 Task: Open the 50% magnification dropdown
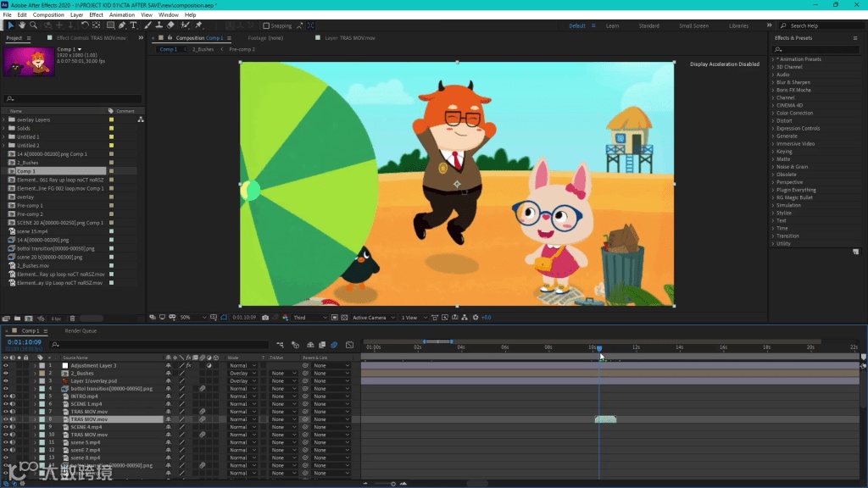point(192,318)
